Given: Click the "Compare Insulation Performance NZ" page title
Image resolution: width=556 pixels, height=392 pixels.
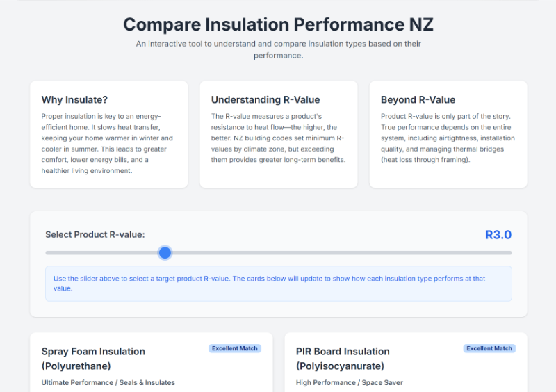Looking at the screenshot, I should point(278,25).
